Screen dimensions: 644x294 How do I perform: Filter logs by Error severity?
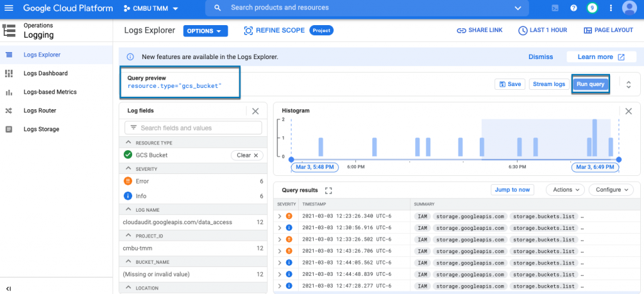pos(142,181)
